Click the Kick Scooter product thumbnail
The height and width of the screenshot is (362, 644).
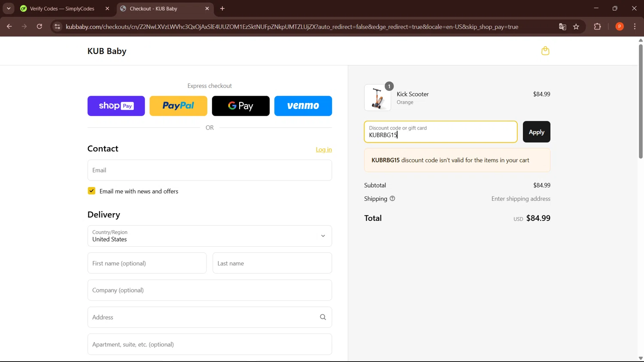pos(377,97)
